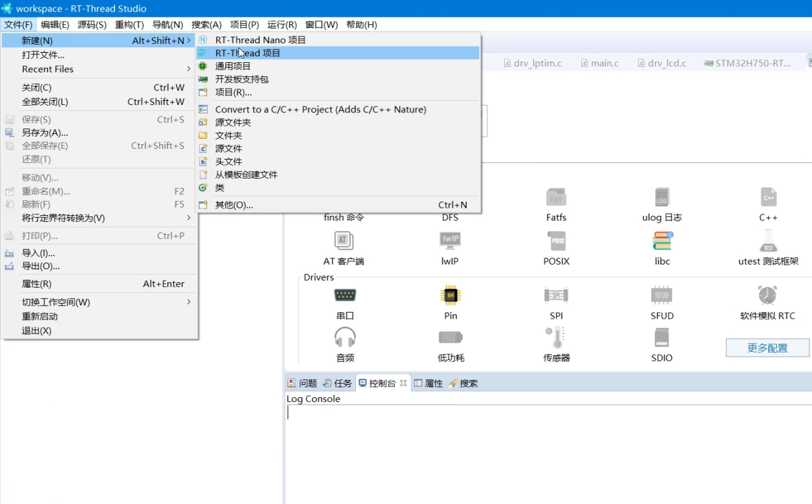Viewport: 812px width, 504px height.
Task: Click 项目(R)... submenu entry
Action: tap(338, 92)
